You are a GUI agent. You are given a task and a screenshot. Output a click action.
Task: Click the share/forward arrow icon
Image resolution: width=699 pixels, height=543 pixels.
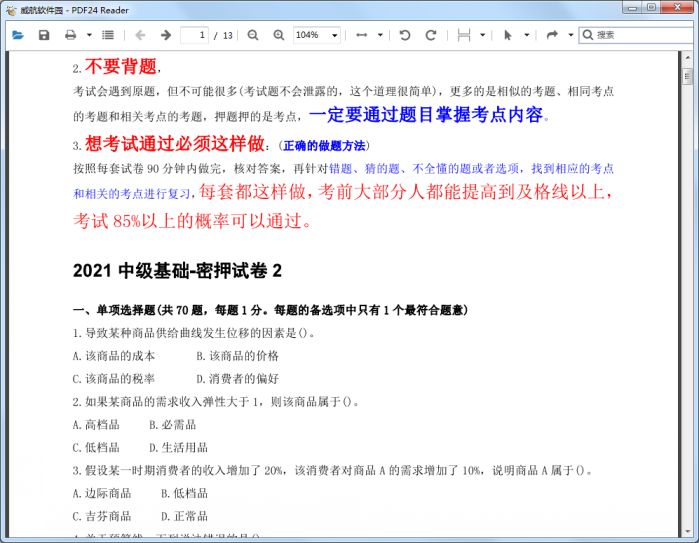pos(552,35)
